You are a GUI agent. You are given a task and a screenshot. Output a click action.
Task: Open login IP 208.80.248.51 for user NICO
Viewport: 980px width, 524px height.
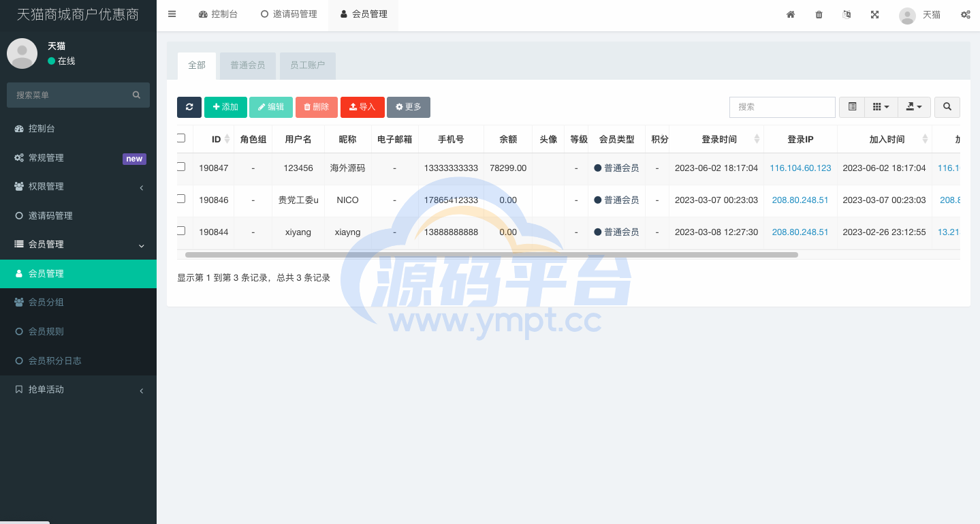(800, 200)
